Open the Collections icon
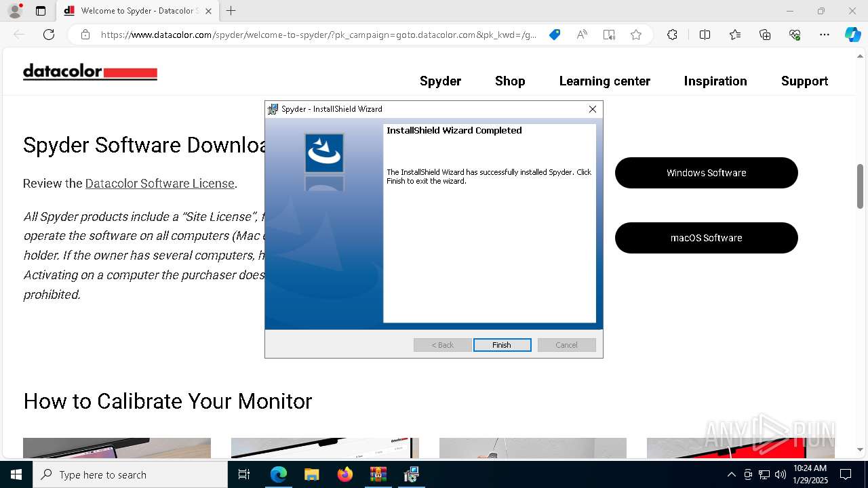Viewport: 868px width, 488px height. 765,35
